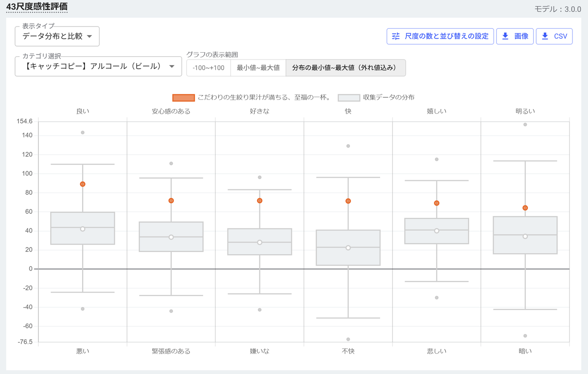The image size is (588, 374).
Task: Switch range to 最小値~最大値
Action: point(258,68)
